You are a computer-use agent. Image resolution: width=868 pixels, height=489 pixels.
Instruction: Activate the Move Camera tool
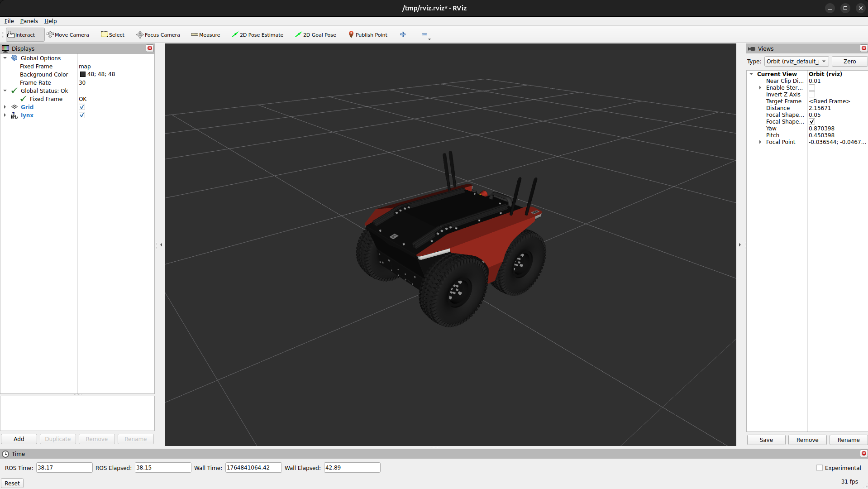click(x=68, y=35)
